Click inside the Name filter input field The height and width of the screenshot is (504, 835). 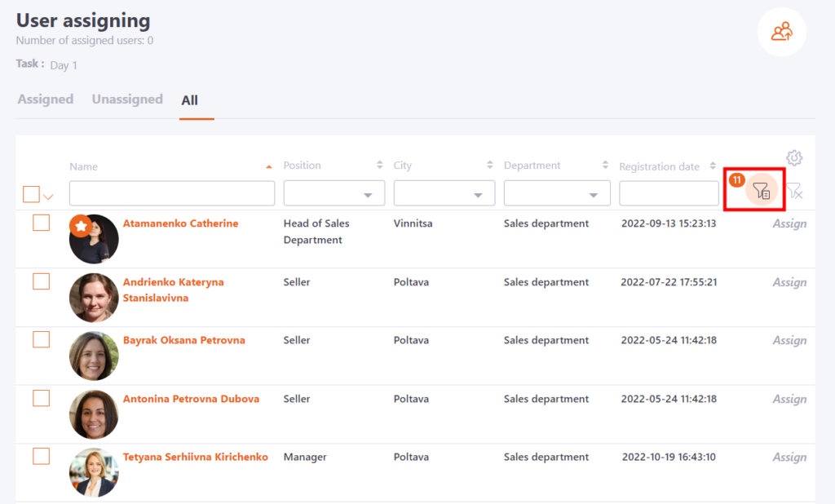[x=171, y=192]
